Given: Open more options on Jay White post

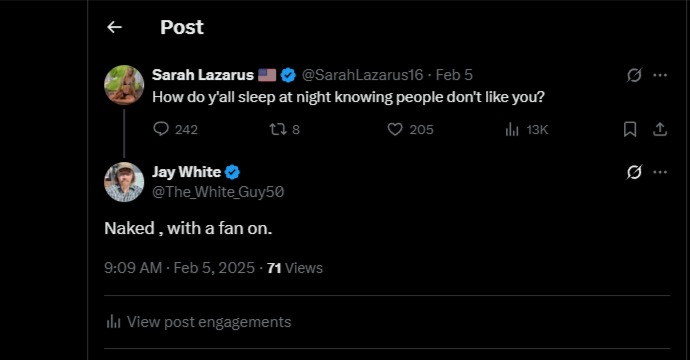Looking at the screenshot, I should click(x=660, y=172).
